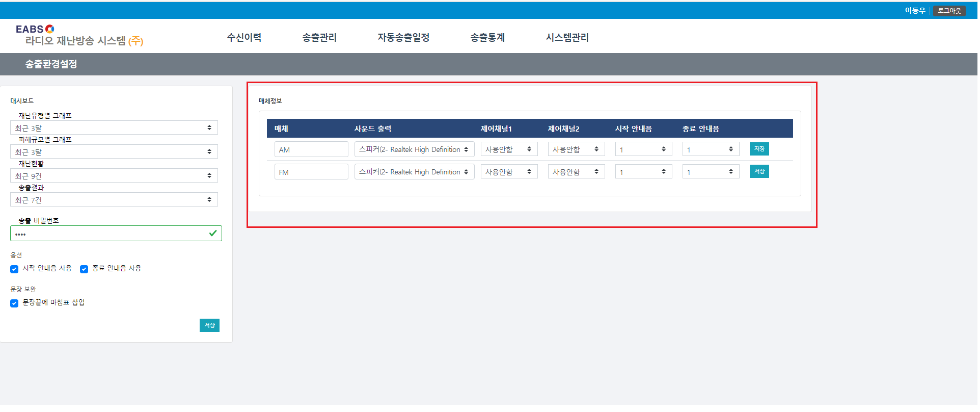This screenshot has height=412, width=980.
Task: Open the FM row 종료 안내음 dropdown
Action: pyautogui.click(x=711, y=172)
